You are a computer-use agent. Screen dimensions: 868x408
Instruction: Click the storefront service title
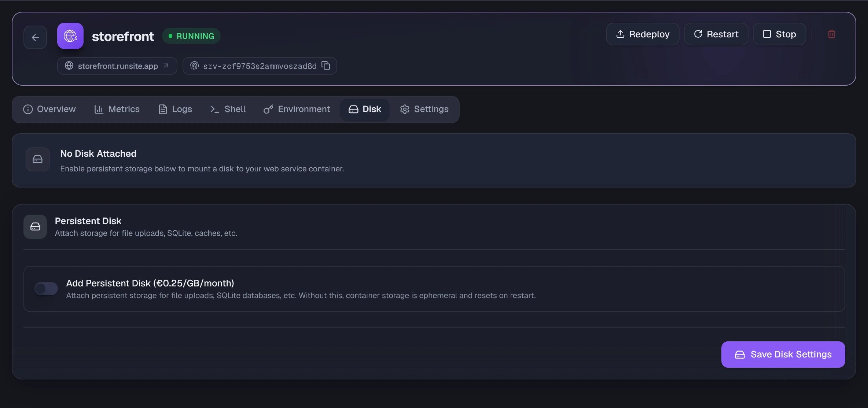[123, 36]
